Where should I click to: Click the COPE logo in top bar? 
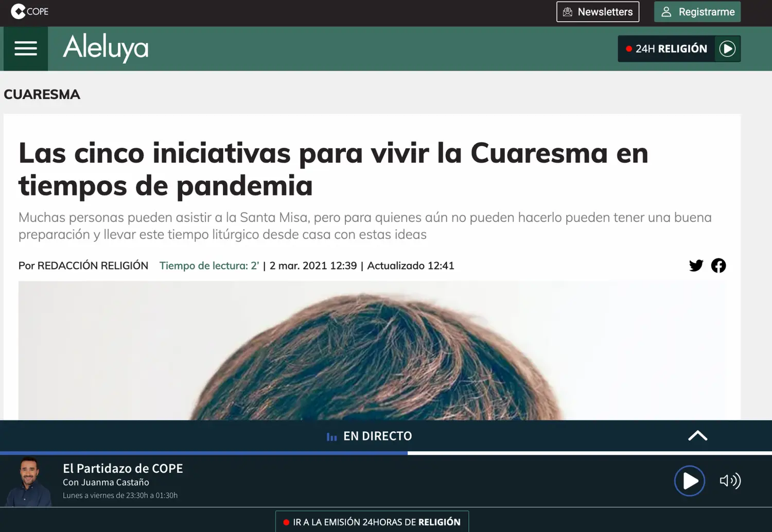29,11
